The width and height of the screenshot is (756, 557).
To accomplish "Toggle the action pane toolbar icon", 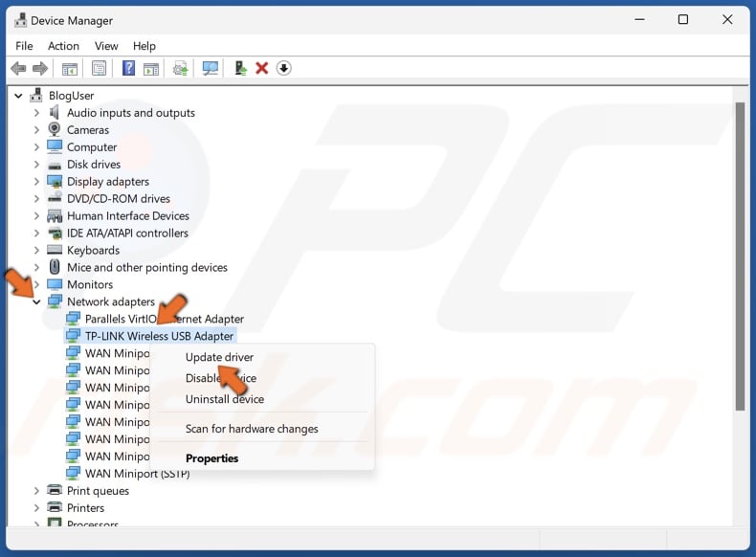I will click(151, 69).
